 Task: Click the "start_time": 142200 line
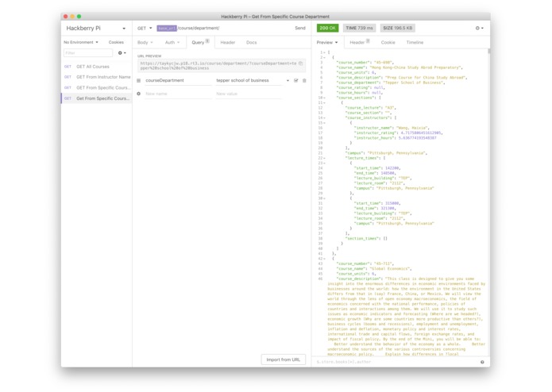pyautogui.click(x=377, y=168)
